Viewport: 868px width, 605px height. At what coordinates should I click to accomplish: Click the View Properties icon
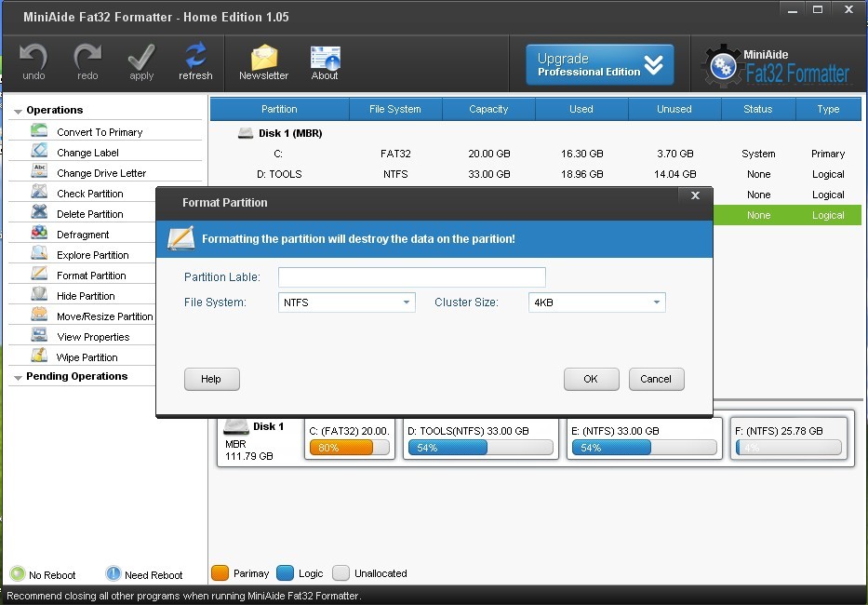point(39,336)
